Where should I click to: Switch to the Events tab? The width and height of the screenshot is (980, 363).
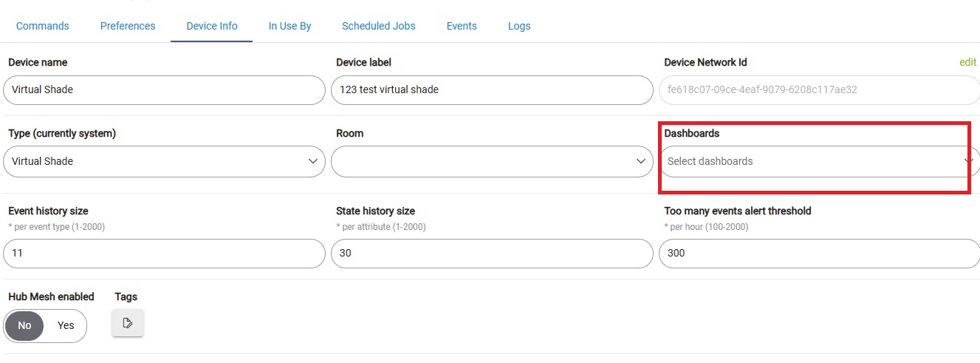point(462,26)
